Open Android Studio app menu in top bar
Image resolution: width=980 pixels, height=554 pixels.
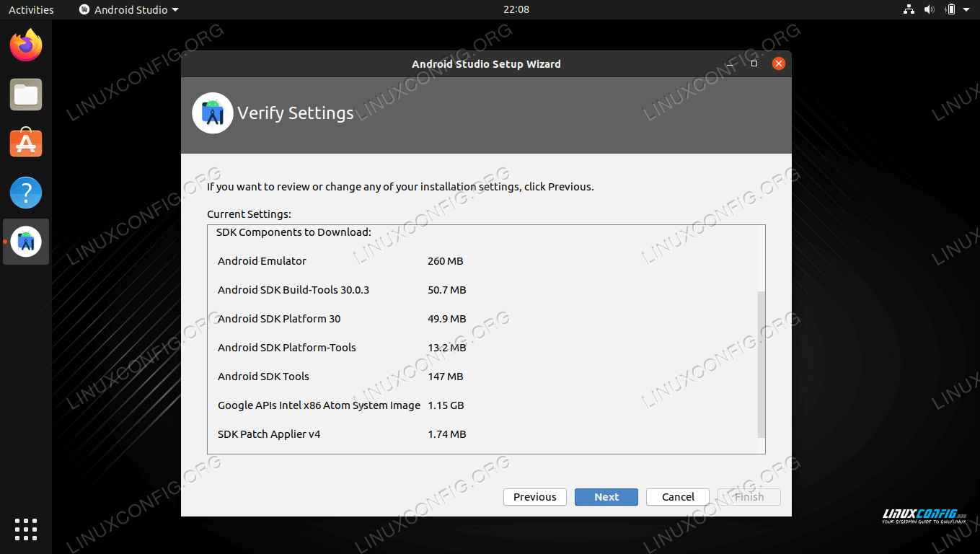pyautogui.click(x=129, y=9)
